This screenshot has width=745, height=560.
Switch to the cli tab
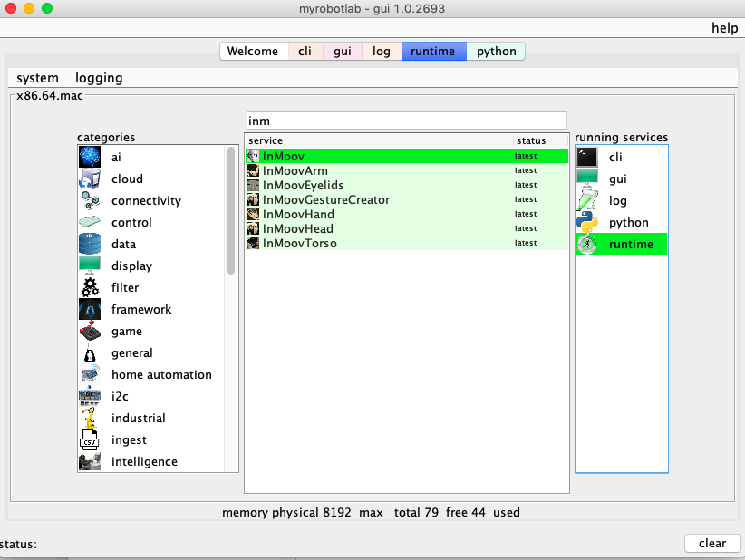(x=305, y=52)
